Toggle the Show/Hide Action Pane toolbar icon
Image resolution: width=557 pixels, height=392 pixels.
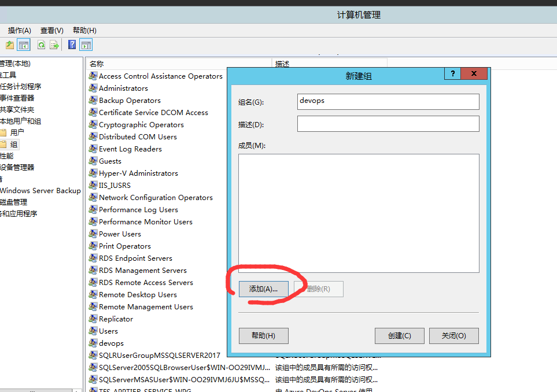(x=86, y=45)
